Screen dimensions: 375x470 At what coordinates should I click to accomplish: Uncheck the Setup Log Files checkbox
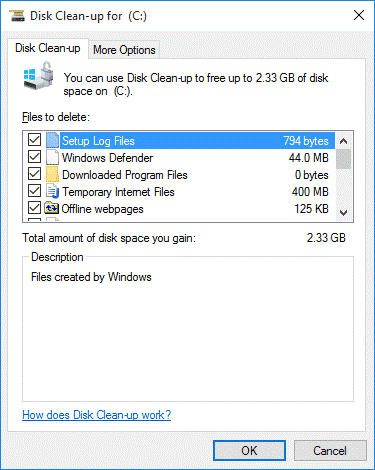pos(34,140)
